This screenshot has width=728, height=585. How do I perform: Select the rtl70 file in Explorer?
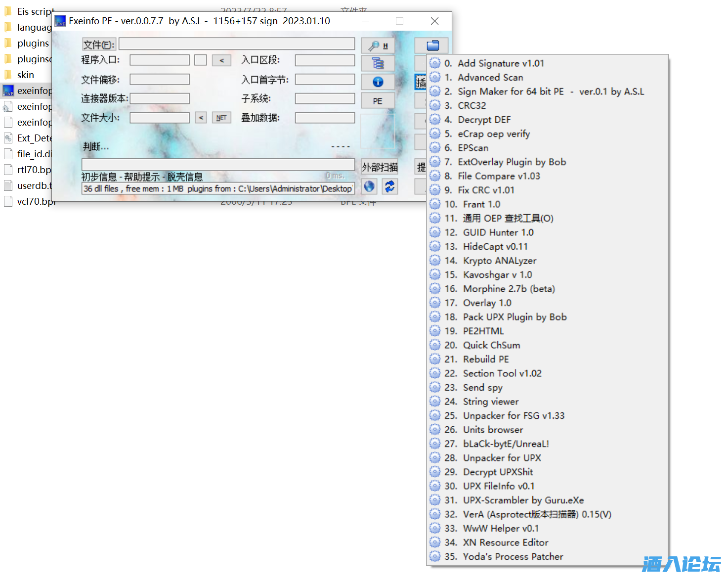(x=27, y=170)
